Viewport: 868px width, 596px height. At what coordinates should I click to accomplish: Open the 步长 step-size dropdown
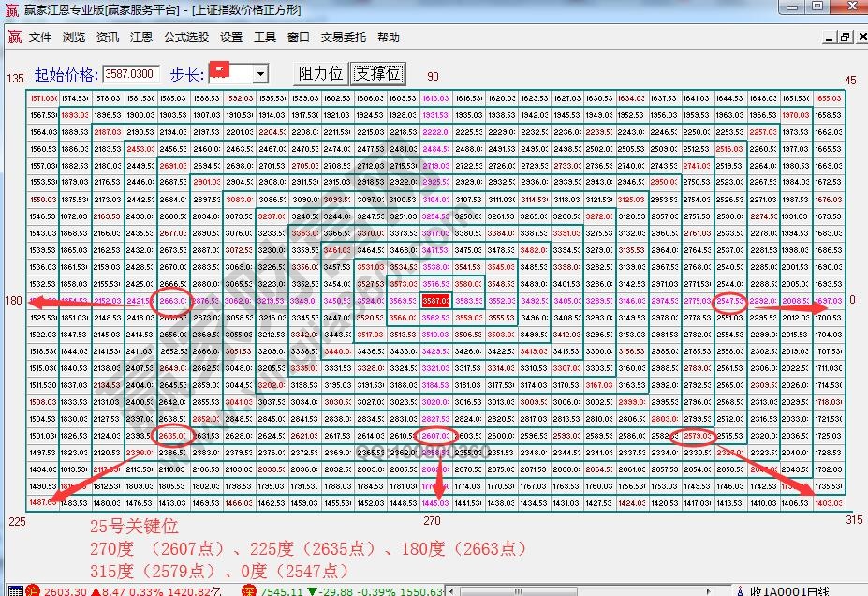pos(260,75)
